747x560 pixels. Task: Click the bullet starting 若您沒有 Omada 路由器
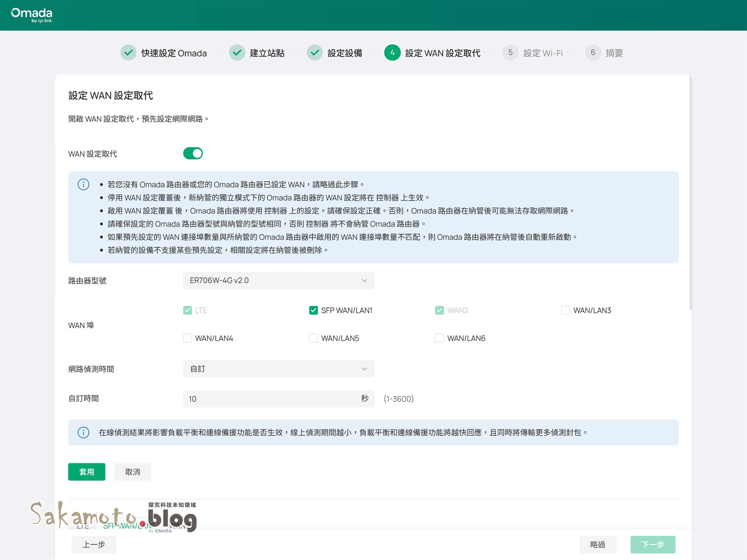pyautogui.click(x=236, y=184)
